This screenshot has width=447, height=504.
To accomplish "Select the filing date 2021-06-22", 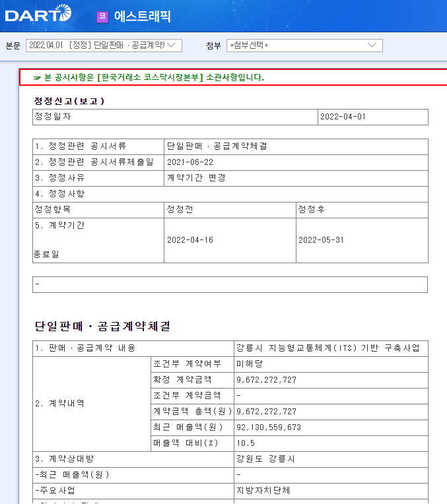I will (x=190, y=162).
